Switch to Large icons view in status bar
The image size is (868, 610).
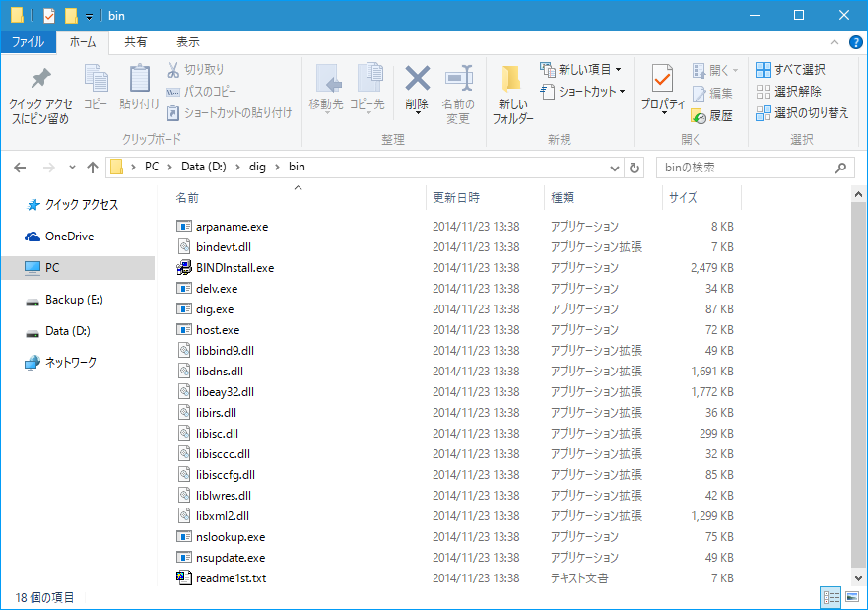pyautogui.click(x=852, y=598)
